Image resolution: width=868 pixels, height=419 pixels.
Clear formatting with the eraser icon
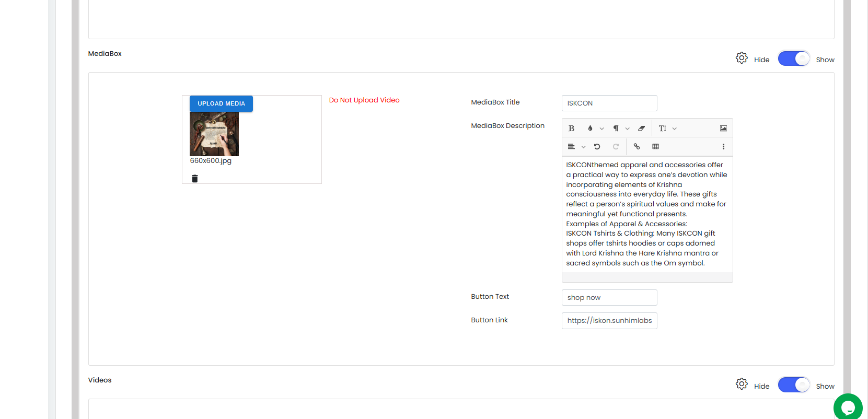tap(641, 129)
